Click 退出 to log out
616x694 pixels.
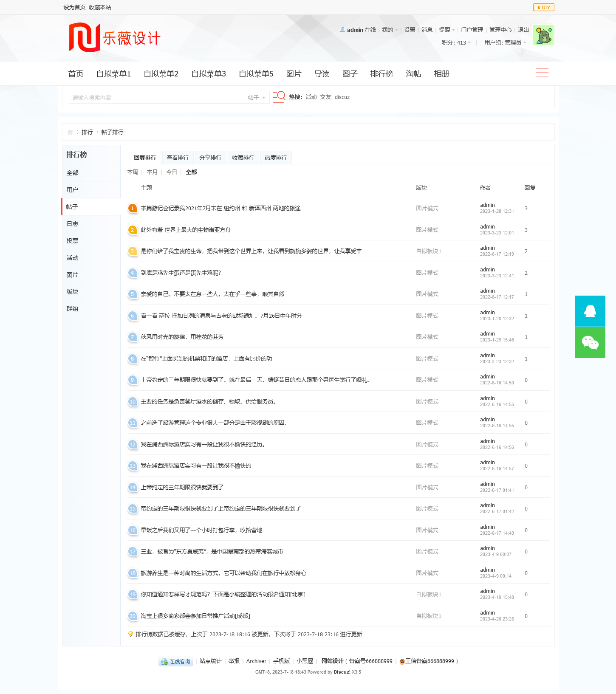523,30
